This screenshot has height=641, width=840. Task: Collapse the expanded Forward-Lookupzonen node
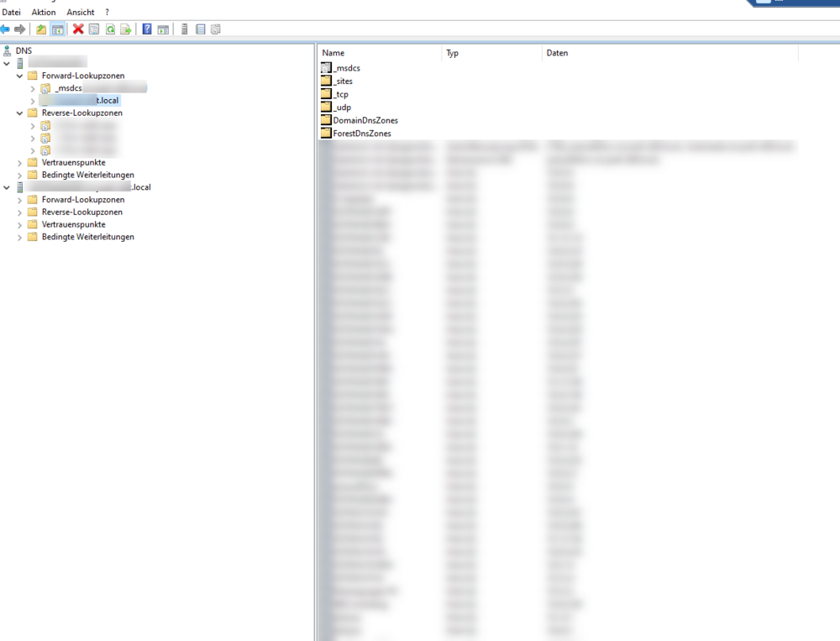[19, 76]
